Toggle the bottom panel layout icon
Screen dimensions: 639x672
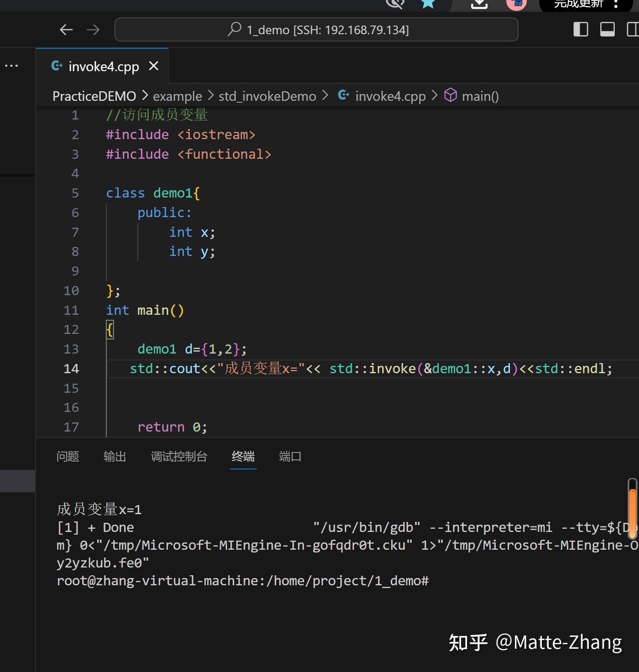pyautogui.click(x=607, y=29)
